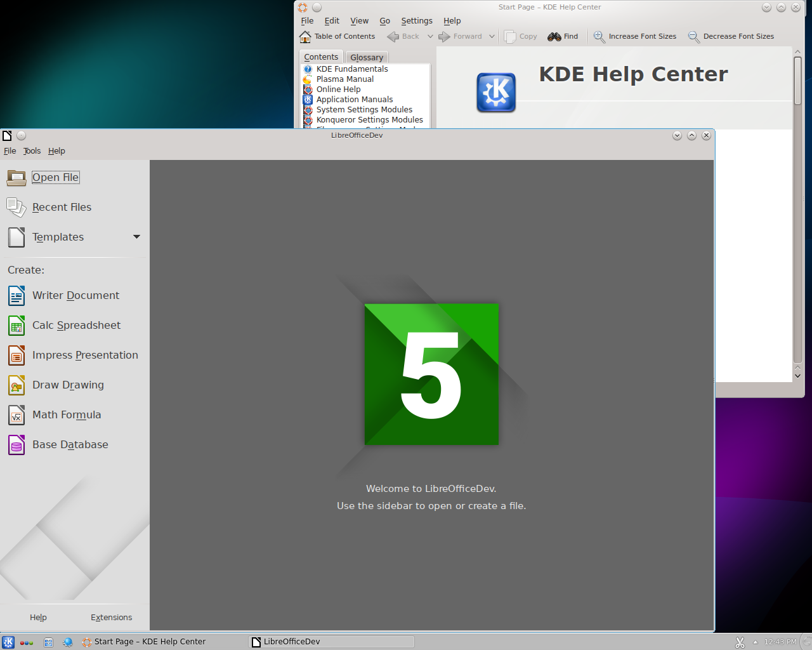
Task: Open the Writer Document icon
Action: 16,295
